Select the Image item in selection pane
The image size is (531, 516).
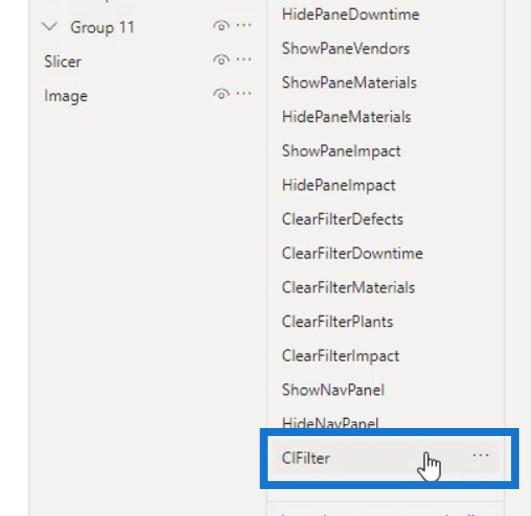[66, 96]
